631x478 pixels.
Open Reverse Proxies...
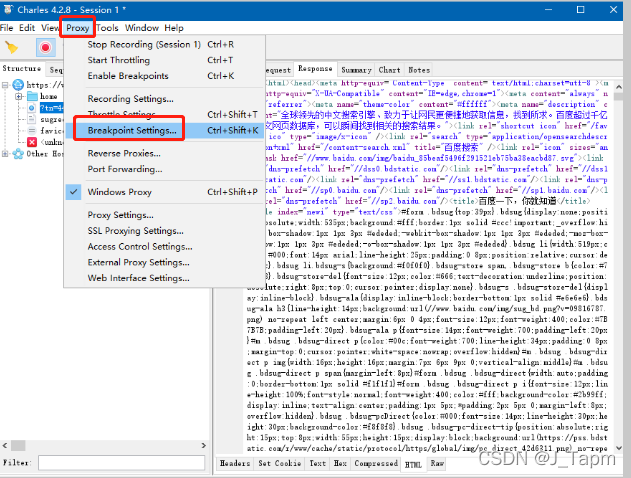(164, 153)
